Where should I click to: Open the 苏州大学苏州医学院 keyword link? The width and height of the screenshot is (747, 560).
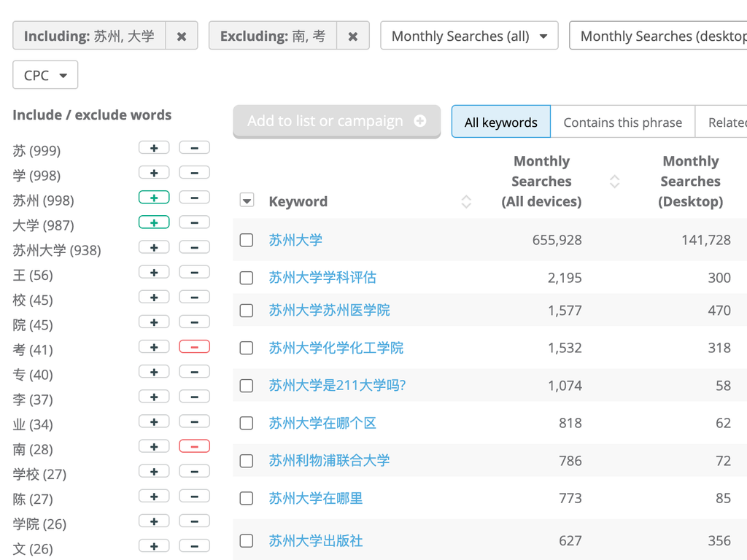[329, 311]
